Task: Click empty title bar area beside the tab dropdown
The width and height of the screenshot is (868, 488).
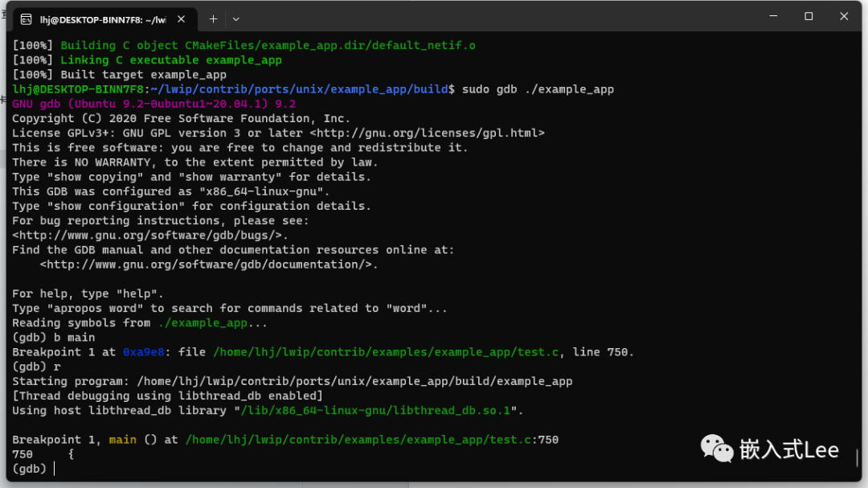Action: pyautogui.click(x=482, y=18)
